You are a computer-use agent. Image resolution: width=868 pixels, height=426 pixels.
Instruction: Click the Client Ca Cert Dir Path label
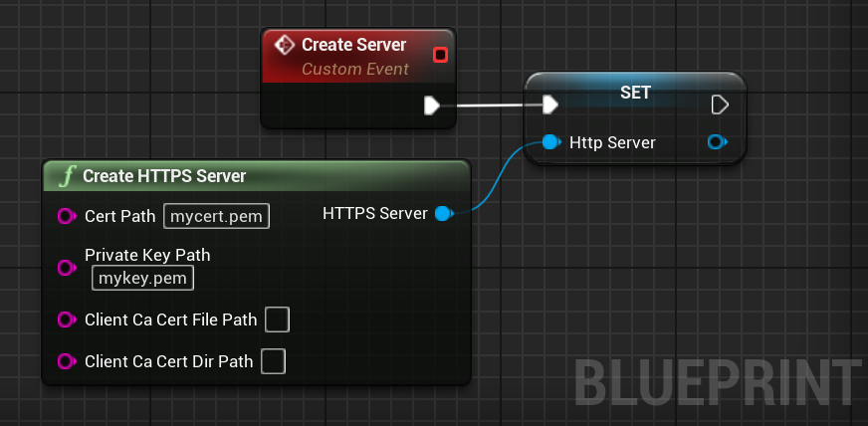pyautogui.click(x=169, y=362)
